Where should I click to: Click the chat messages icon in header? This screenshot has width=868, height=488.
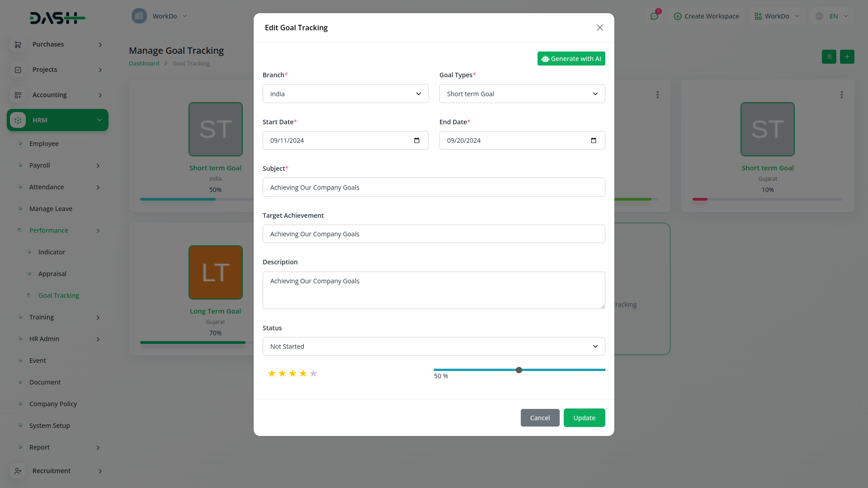[654, 16]
